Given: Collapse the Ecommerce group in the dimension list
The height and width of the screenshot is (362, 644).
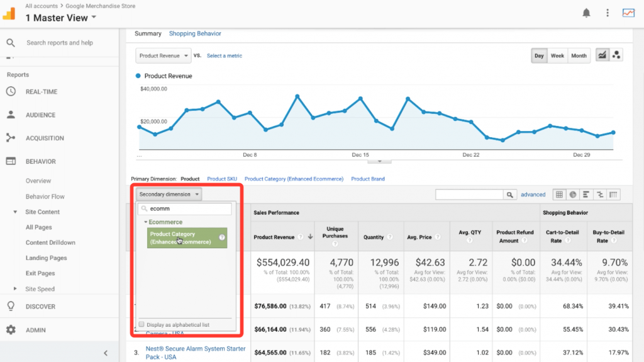Looking at the screenshot, I should click(145, 222).
